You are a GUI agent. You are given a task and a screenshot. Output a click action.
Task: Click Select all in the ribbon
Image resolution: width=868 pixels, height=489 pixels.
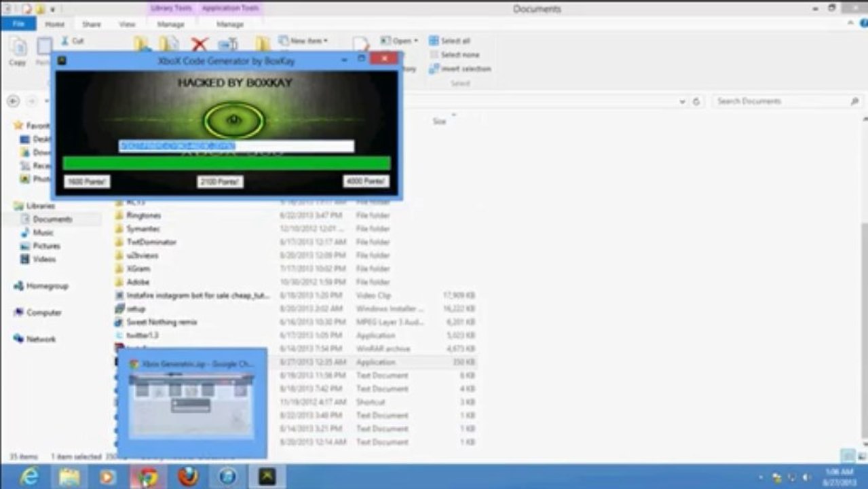pos(450,41)
